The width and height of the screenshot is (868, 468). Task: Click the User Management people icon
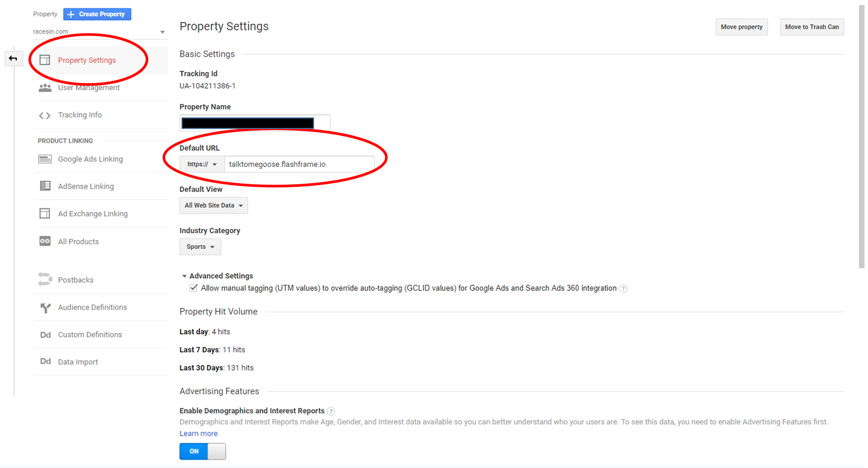[45, 88]
